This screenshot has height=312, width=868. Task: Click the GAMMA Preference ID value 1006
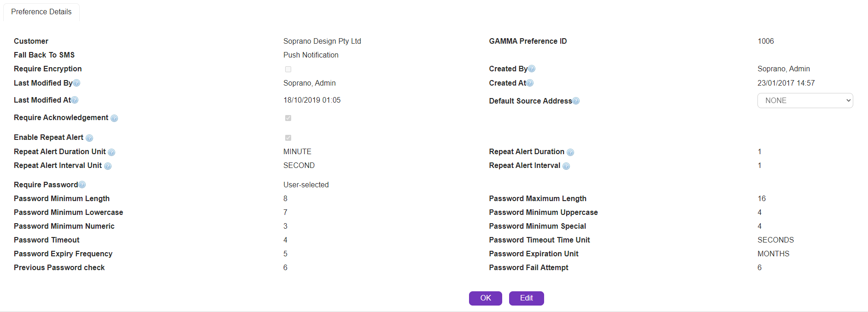[766, 41]
